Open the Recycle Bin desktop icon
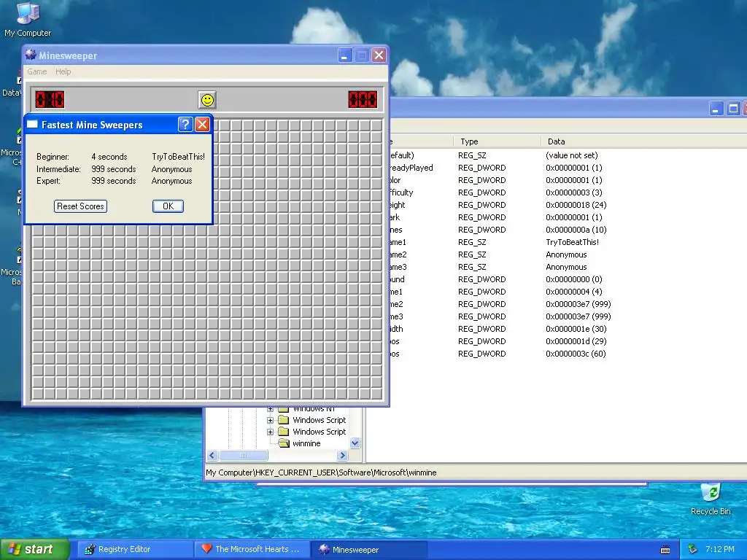747x560 pixels. (711, 499)
